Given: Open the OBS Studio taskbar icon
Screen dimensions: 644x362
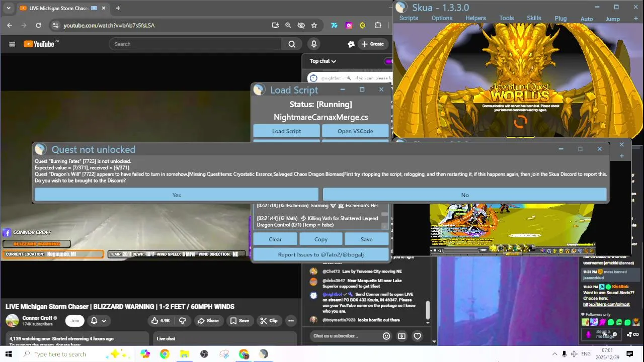Looking at the screenshot, I should (204, 354).
